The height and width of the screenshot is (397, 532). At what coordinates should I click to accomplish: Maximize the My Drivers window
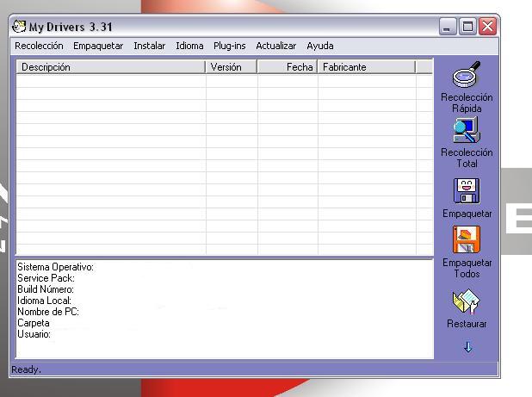point(467,26)
